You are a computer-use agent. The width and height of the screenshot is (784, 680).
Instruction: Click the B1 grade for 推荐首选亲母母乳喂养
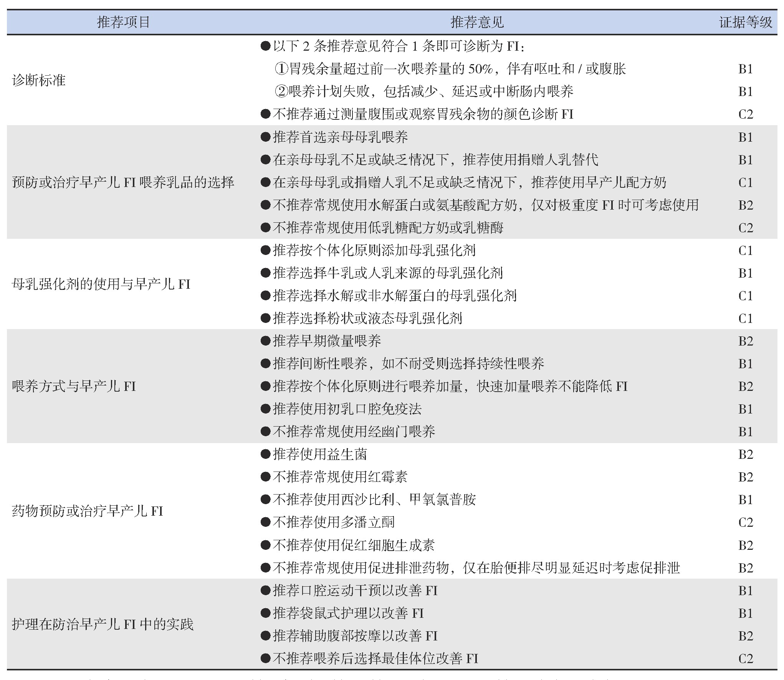(746, 137)
